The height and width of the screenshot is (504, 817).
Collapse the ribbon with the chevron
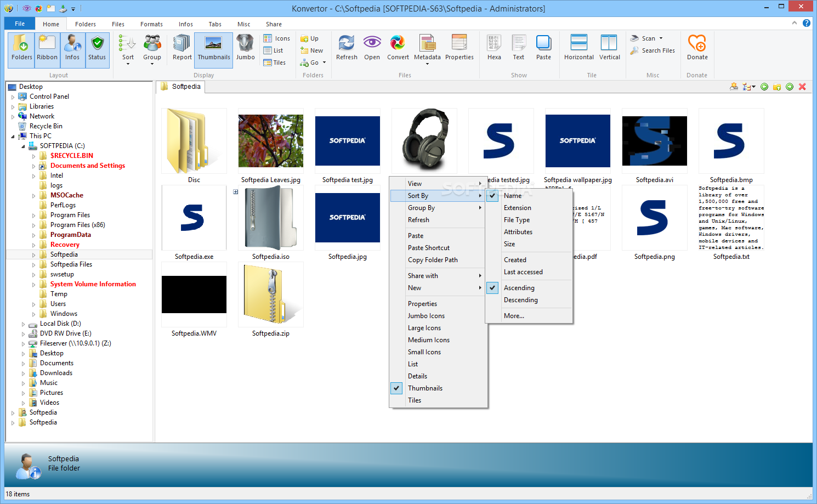click(795, 23)
